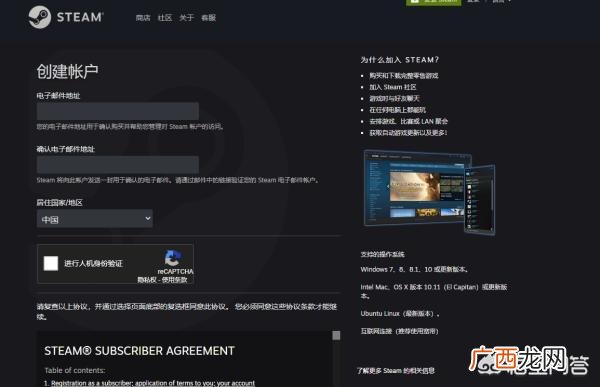Open the 社区 community menu
The width and height of the screenshot is (600, 387).
point(165,18)
